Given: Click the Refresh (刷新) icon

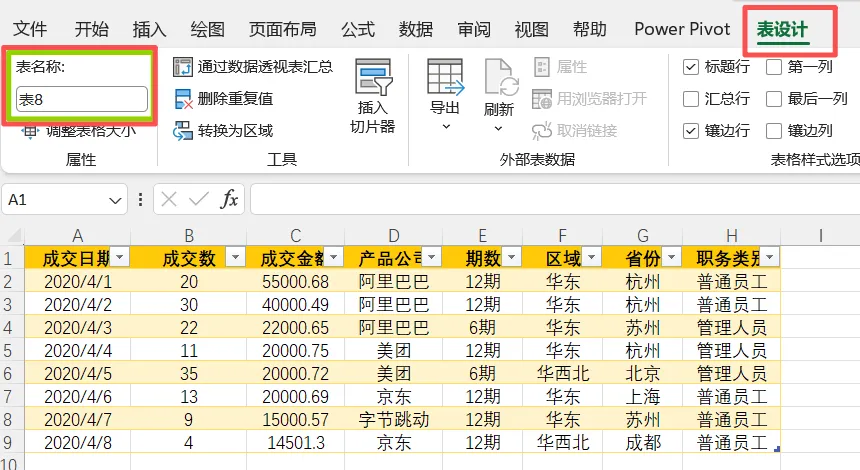Looking at the screenshot, I should pos(501,78).
